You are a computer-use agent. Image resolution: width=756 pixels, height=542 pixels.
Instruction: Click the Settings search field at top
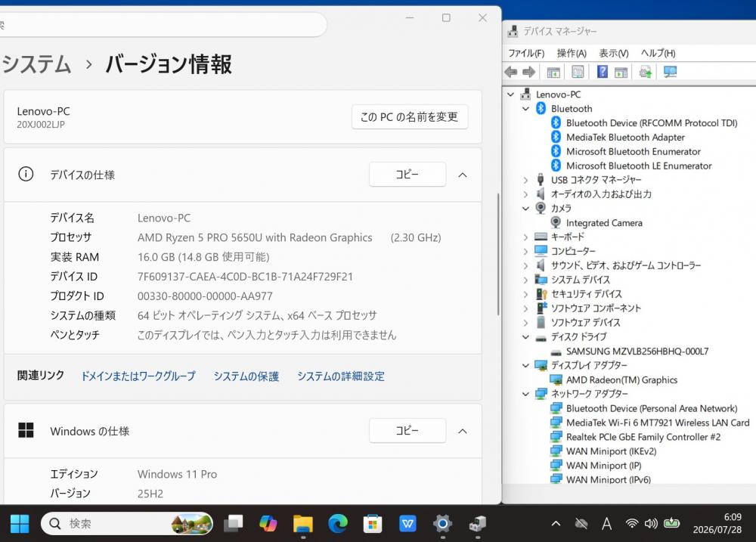point(163,25)
